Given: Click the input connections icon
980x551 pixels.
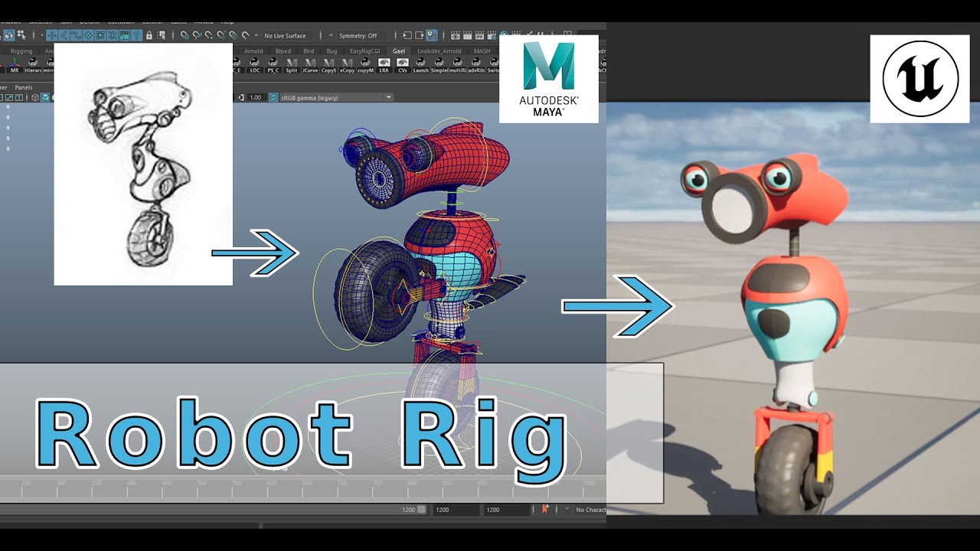Looking at the screenshot, I should (x=407, y=35).
